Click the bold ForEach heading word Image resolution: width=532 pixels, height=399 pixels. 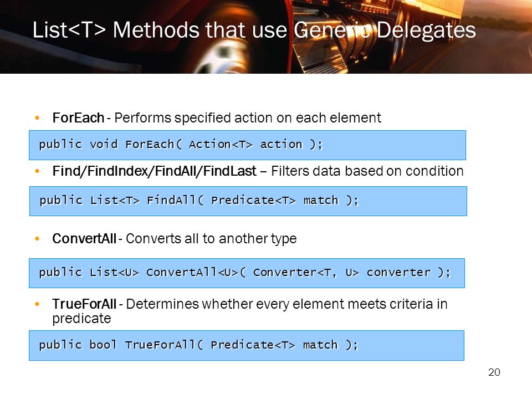click(78, 118)
